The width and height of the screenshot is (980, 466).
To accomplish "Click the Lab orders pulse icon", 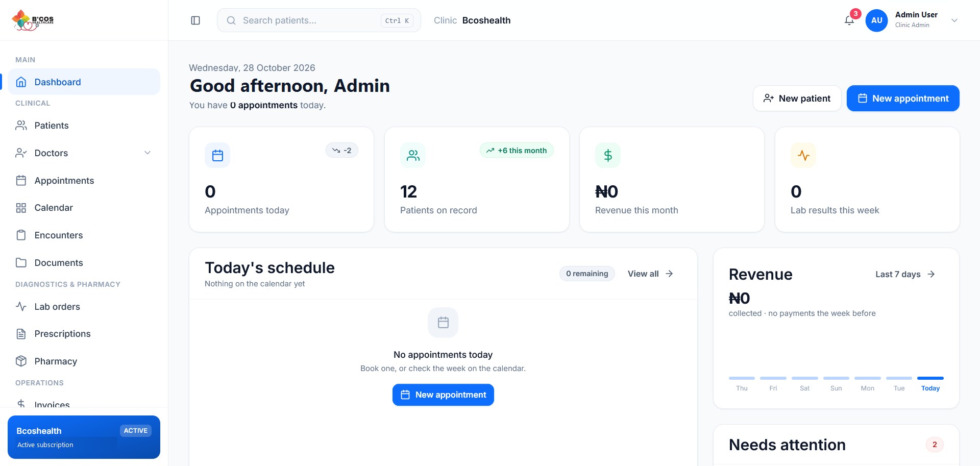I will pos(21,307).
